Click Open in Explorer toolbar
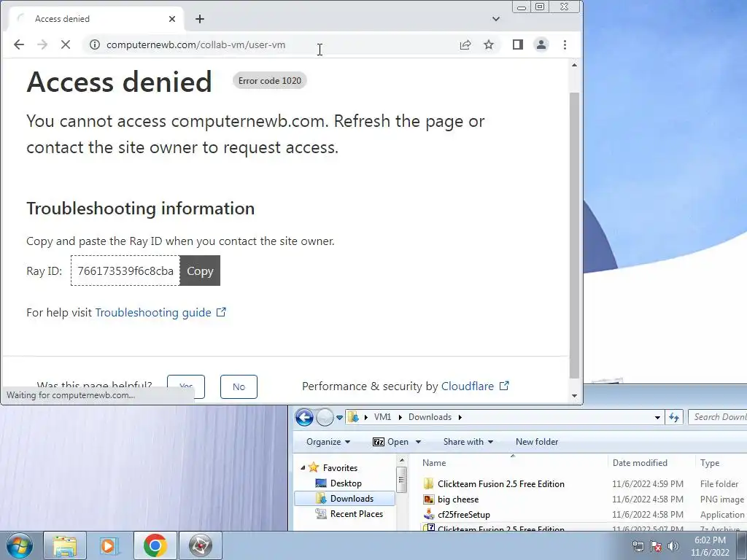 coord(391,442)
